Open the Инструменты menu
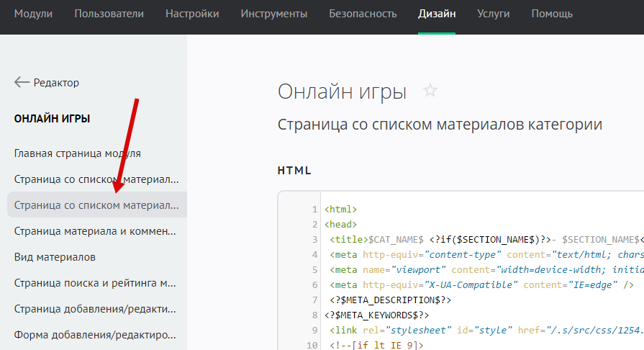Viewport: 644px width, 350px height. [x=273, y=14]
